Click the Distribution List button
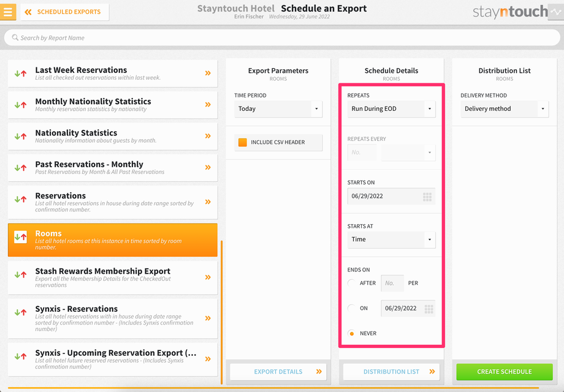Image resolution: width=564 pixels, height=392 pixels. click(391, 372)
